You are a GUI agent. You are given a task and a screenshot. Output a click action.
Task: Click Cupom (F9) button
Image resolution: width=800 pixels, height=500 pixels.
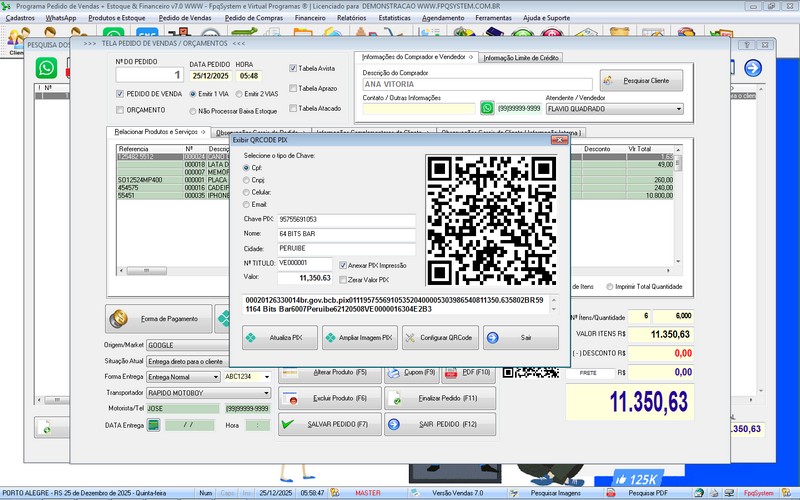pyautogui.click(x=412, y=375)
